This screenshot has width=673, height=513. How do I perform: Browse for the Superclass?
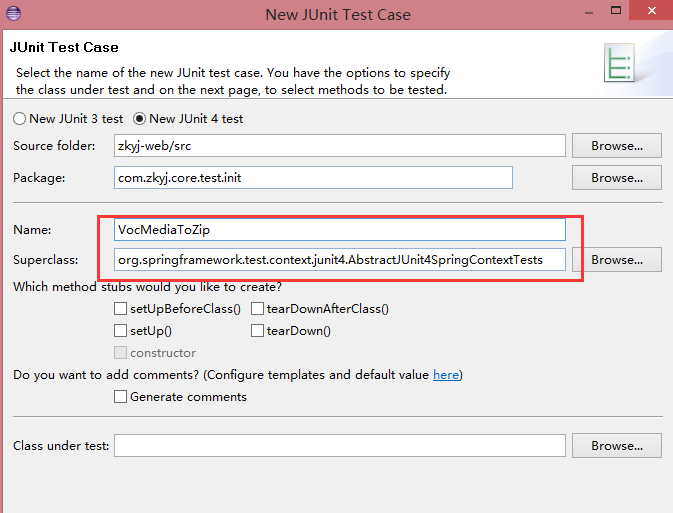[x=616, y=260]
